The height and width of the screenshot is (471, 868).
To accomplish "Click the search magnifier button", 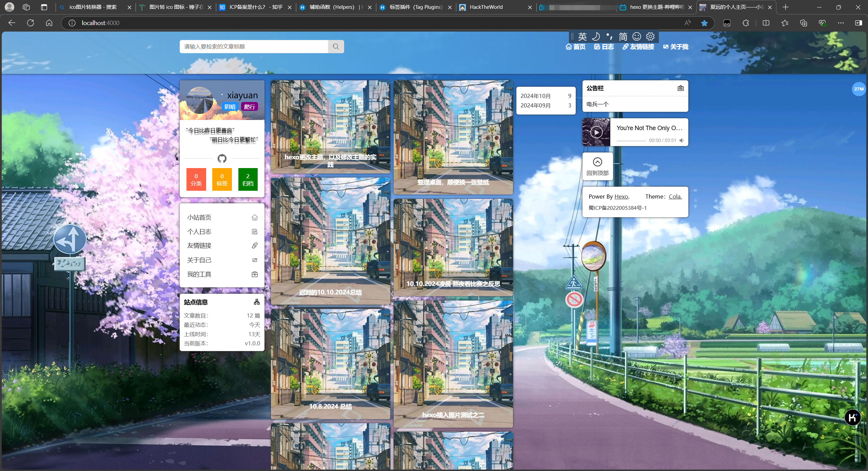I will point(336,46).
